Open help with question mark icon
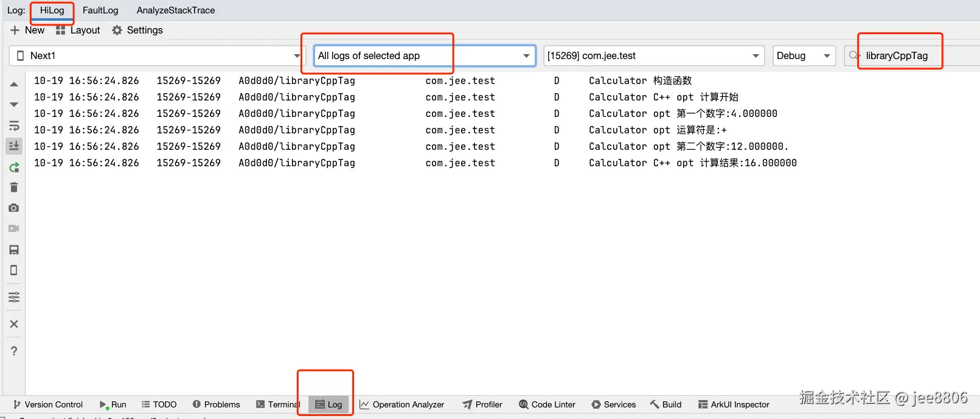 [x=14, y=351]
